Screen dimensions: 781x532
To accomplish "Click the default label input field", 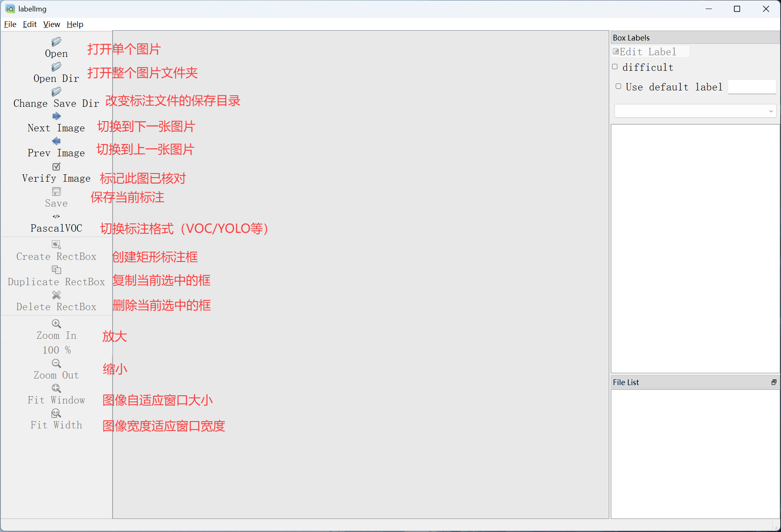I will click(752, 87).
